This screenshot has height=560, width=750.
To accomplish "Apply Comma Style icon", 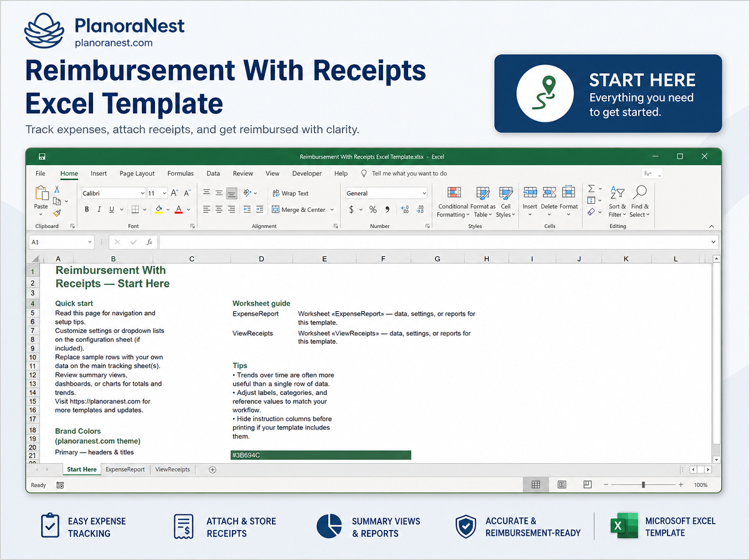I will pyautogui.click(x=387, y=210).
